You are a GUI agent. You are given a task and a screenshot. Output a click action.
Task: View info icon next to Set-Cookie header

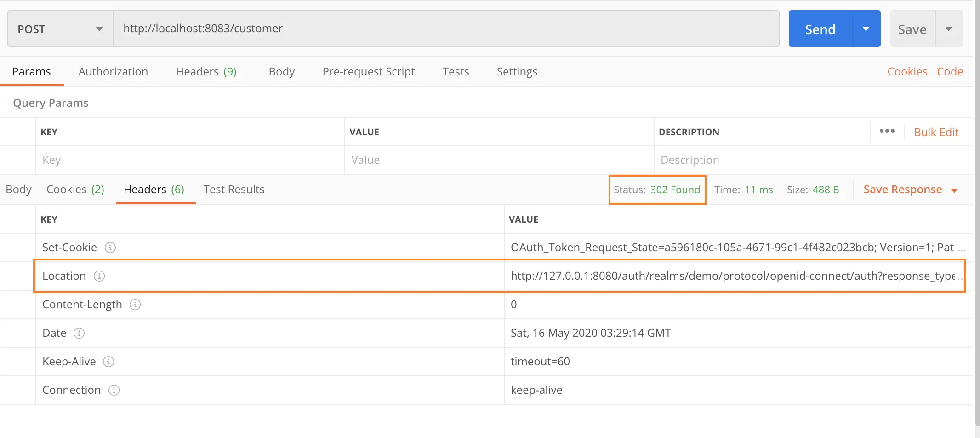point(110,248)
